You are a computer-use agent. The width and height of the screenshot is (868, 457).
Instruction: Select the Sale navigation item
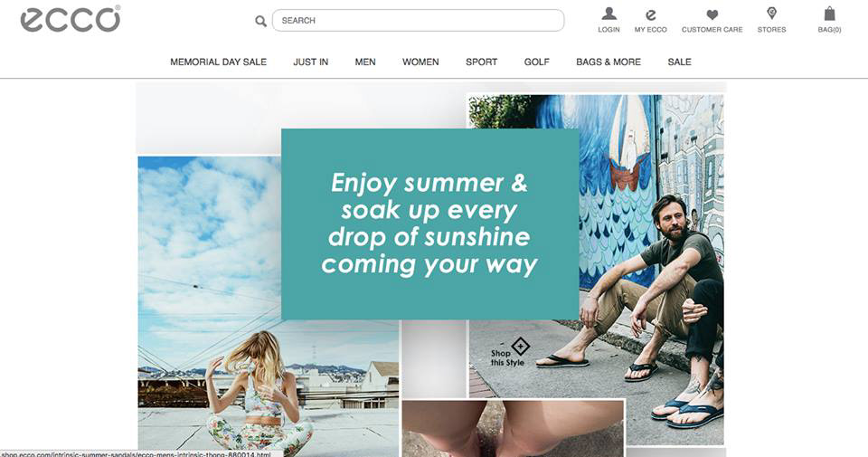tap(679, 62)
